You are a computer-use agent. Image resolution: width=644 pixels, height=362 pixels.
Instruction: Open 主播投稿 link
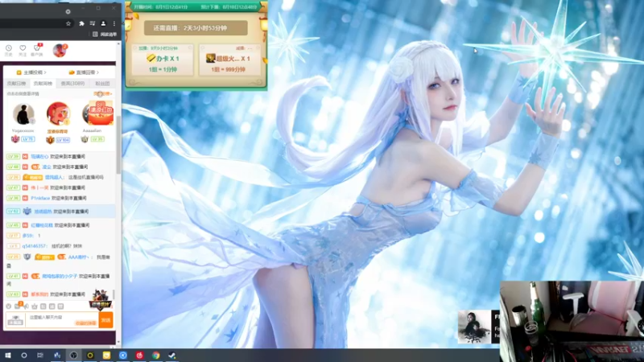pyautogui.click(x=31, y=72)
